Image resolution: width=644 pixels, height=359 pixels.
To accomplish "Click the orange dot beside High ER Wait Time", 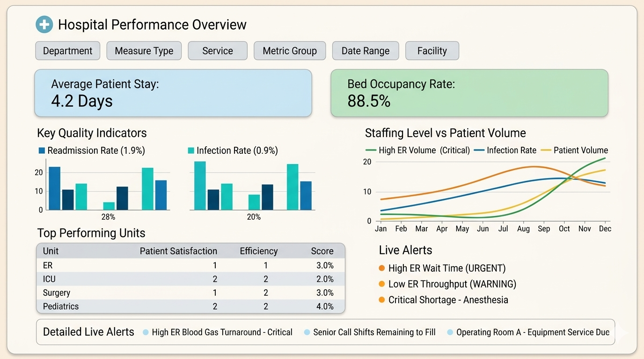I will (381, 268).
